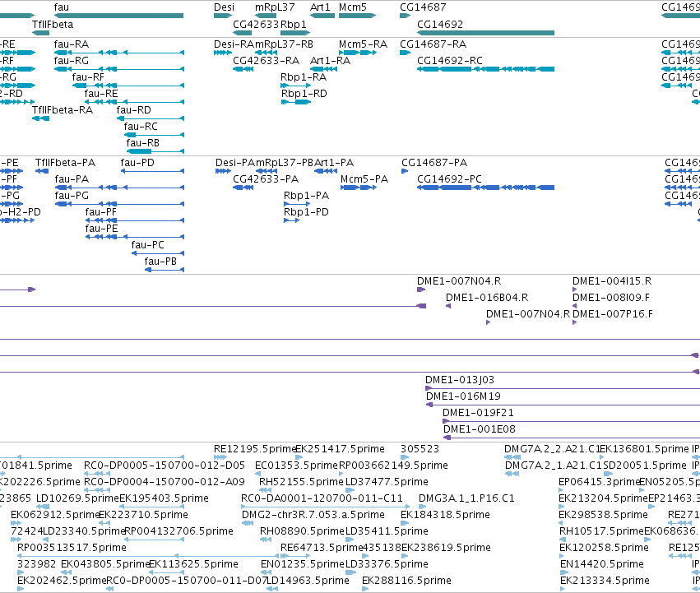This screenshot has height=593, width=700.
Task: Click the CG14687 gene glyph
Action: click(405, 16)
